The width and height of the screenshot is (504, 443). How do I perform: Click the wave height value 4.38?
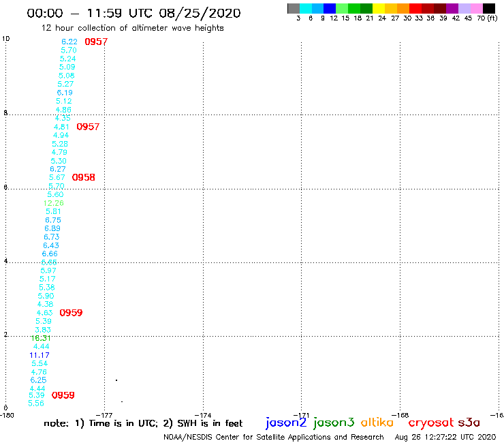coord(46,304)
